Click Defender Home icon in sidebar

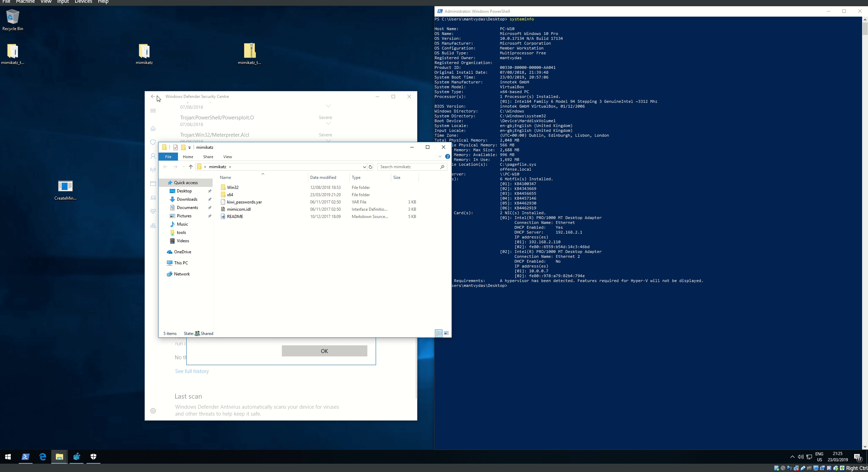pos(153,129)
